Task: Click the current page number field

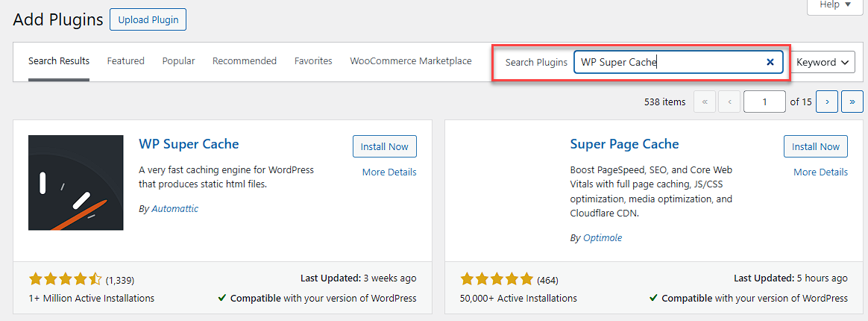Action: pos(764,102)
